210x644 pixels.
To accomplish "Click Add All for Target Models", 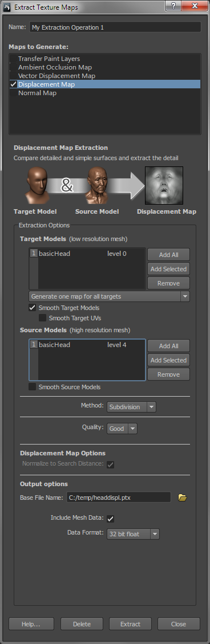I will 168,255.
